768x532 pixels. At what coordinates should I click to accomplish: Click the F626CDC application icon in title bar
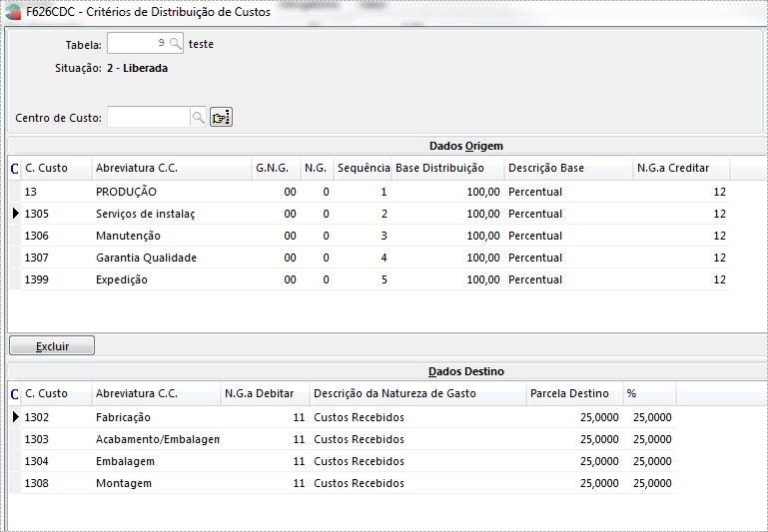(x=13, y=12)
